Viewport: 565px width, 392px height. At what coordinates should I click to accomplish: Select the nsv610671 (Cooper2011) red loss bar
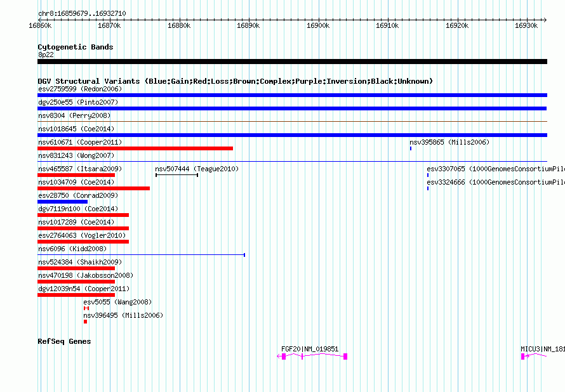click(135, 148)
